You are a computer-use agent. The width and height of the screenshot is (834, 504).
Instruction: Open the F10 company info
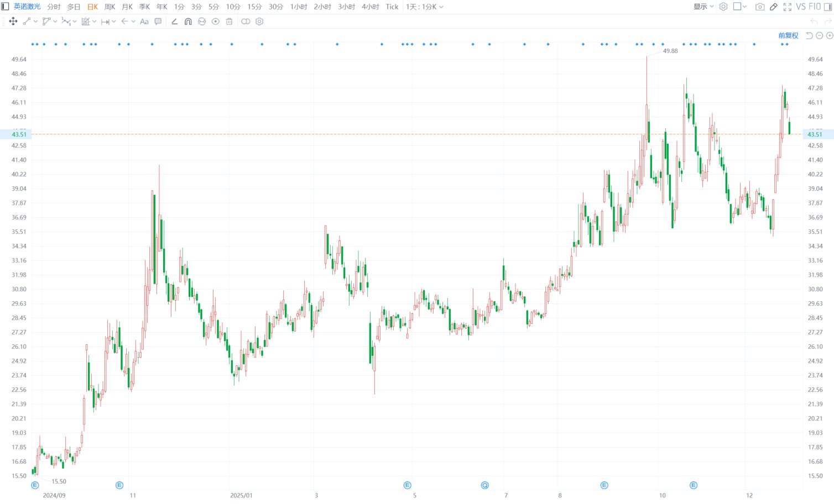click(x=815, y=7)
